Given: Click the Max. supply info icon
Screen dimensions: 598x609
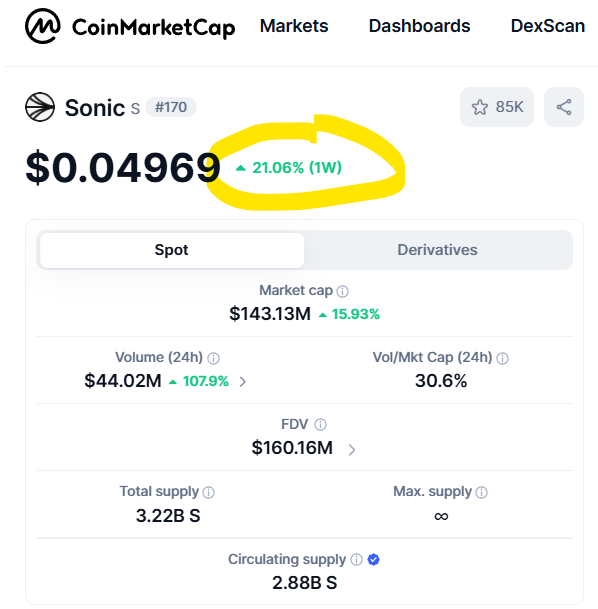Looking at the screenshot, I should tap(482, 492).
